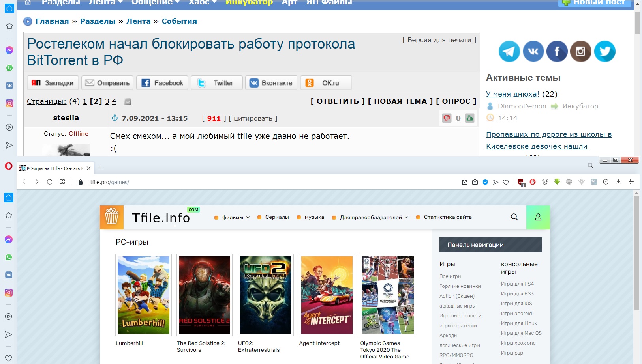Open the Downloads icon in the tfile.pro toolbar
The image size is (642, 364).
(619, 182)
